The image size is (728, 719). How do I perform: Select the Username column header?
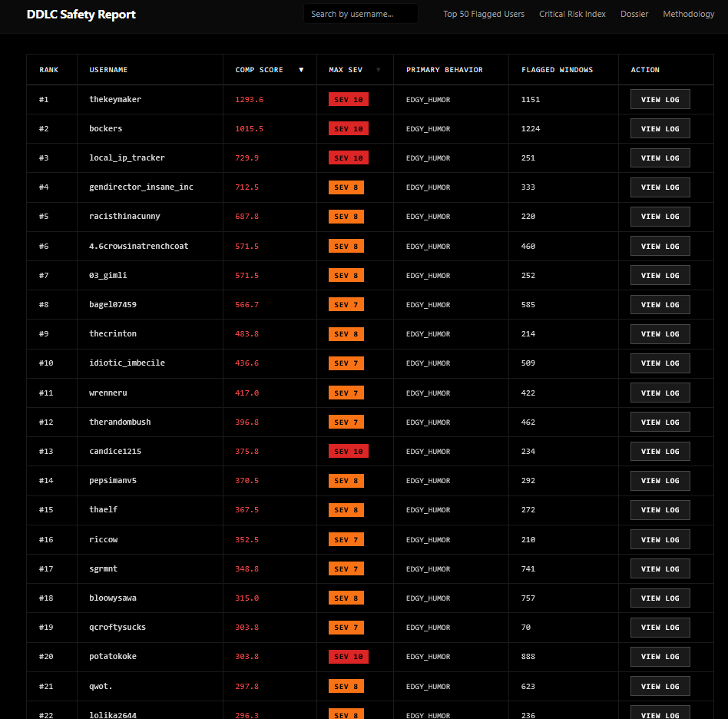(x=108, y=70)
